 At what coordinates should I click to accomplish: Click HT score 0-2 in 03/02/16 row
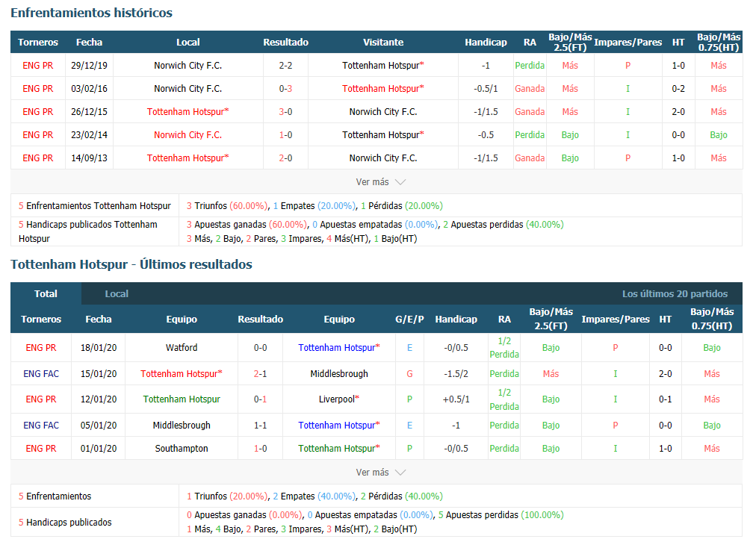678,89
